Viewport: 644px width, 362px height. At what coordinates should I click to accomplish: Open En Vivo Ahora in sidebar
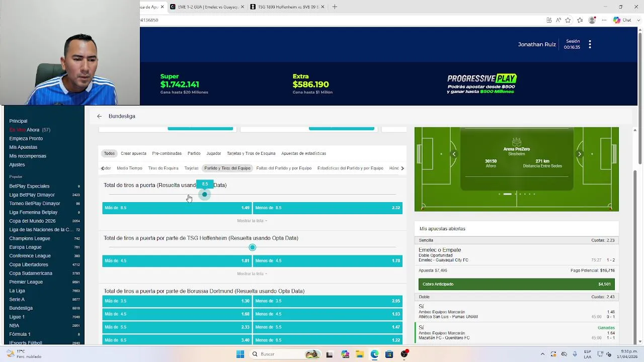coord(30,130)
